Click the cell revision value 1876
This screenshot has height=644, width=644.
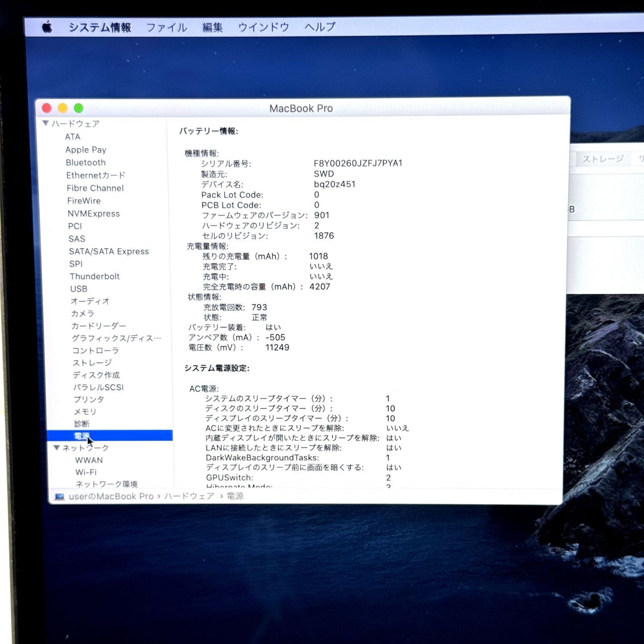[x=324, y=236]
